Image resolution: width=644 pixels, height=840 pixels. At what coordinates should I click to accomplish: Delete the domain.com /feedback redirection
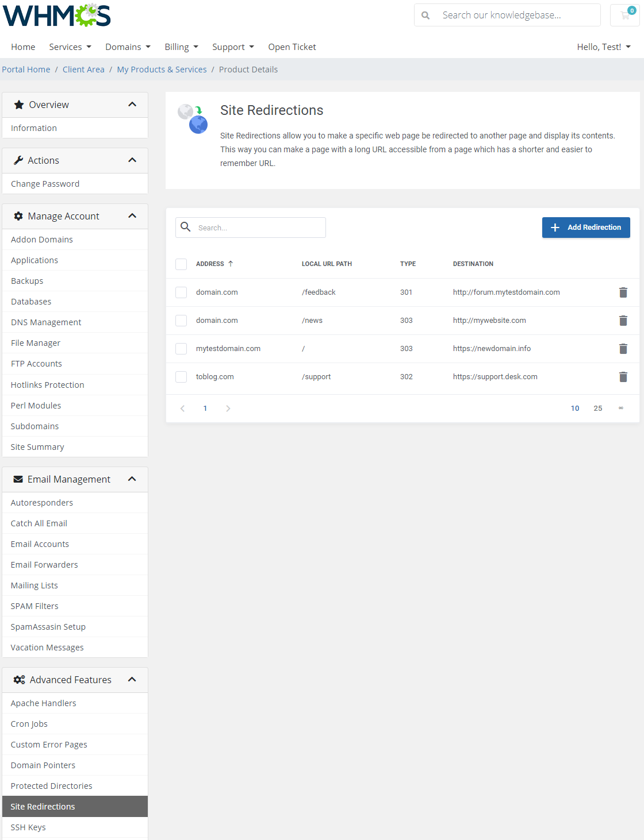click(x=623, y=292)
